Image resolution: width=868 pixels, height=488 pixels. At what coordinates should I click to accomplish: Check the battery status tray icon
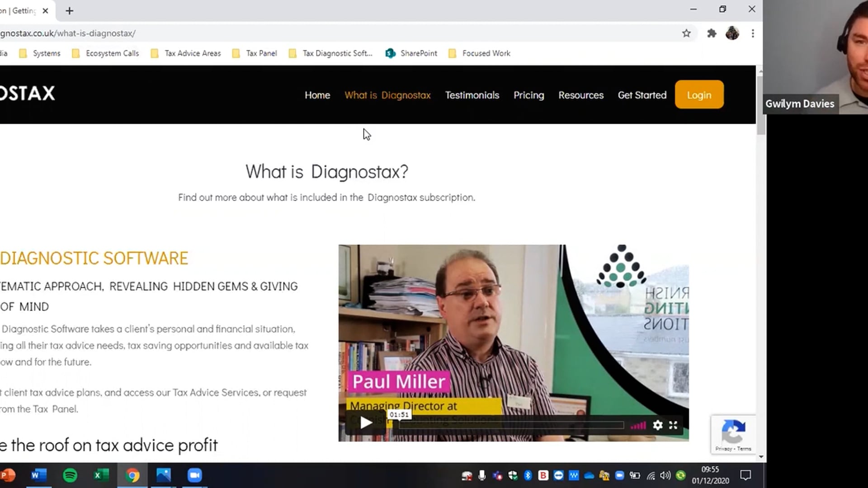635,475
